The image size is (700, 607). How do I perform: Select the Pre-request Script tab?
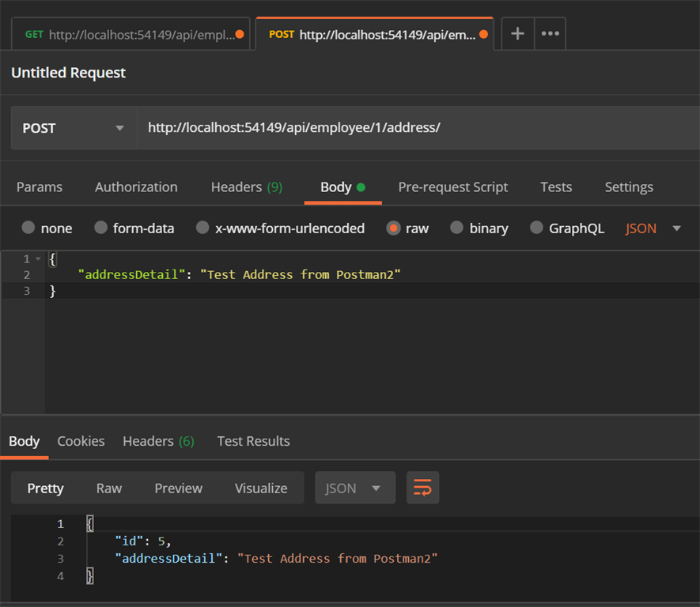tap(452, 187)
